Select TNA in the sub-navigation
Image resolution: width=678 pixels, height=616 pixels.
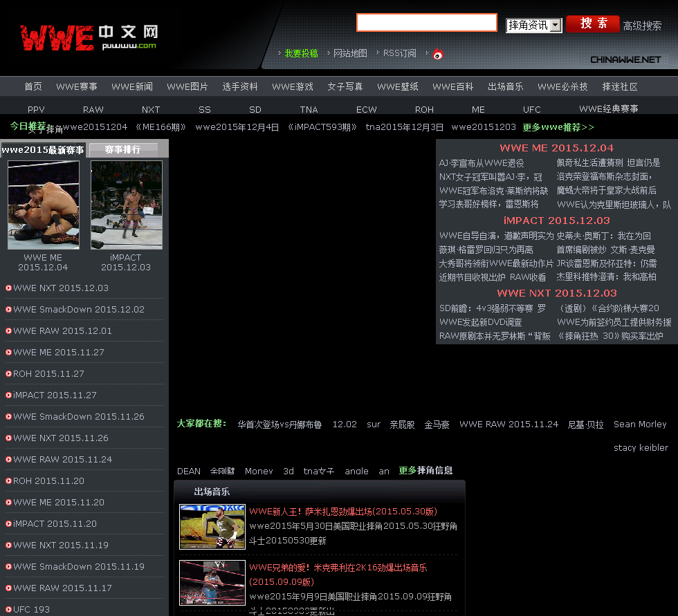coord(309,110)
